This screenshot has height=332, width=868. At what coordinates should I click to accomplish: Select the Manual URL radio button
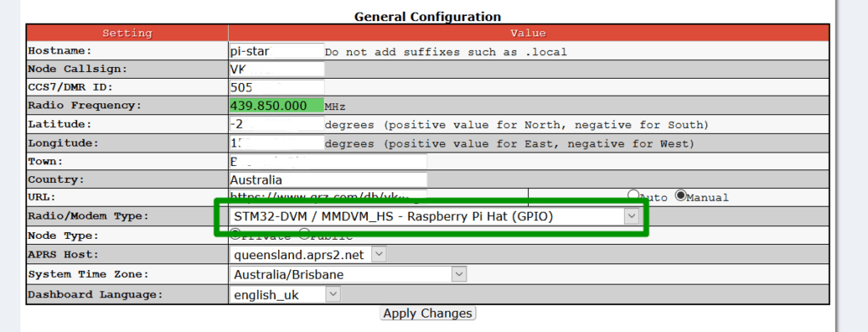pos(680,196)
